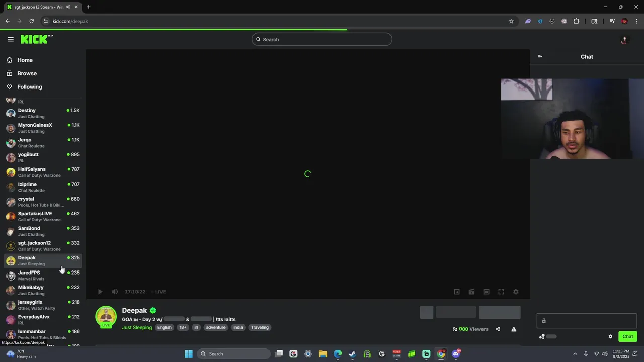Mute the stream volume
This screenshot has height=362, width=644.
(x=115, y=292)
